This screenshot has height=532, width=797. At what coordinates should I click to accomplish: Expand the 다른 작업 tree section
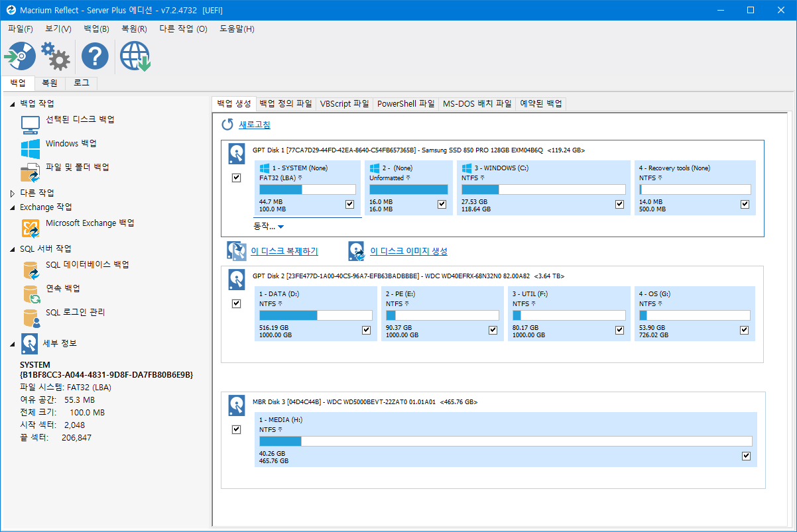(x=13, y=193)
